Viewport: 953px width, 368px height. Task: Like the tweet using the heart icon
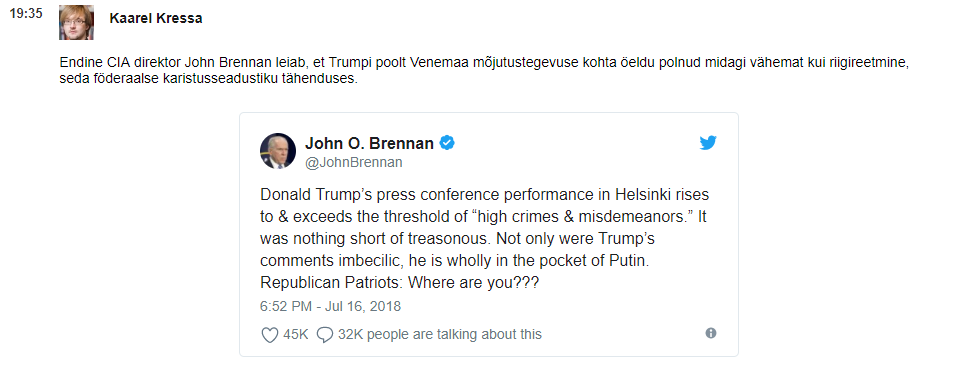click(x=269, y=335)
